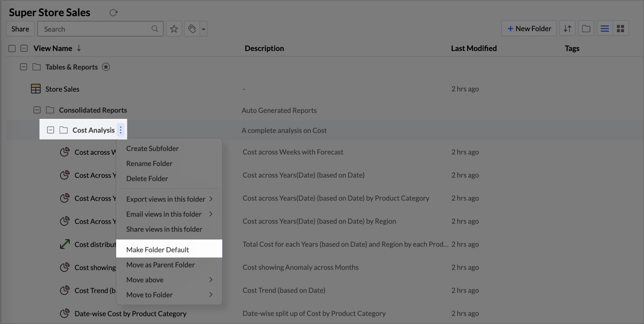Tick the select-all checkbox in the header
The width and height of the screenshot is (644, 324).
12,48
